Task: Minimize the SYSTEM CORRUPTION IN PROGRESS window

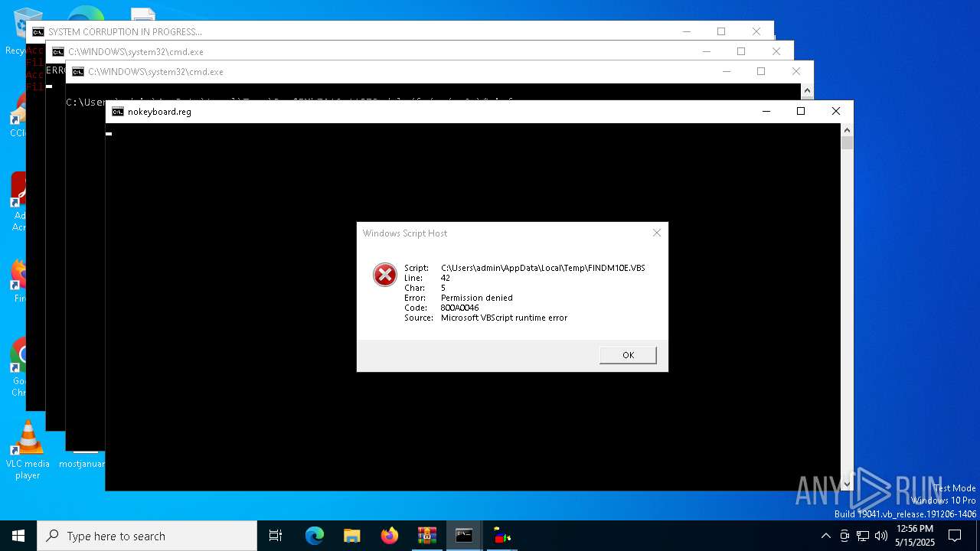Action: pos(686,31)
